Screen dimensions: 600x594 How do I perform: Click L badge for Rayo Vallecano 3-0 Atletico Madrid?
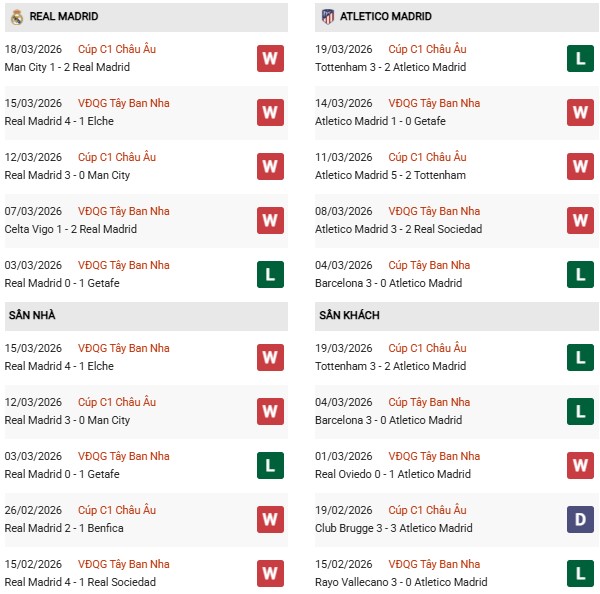[x=581, y=573]
